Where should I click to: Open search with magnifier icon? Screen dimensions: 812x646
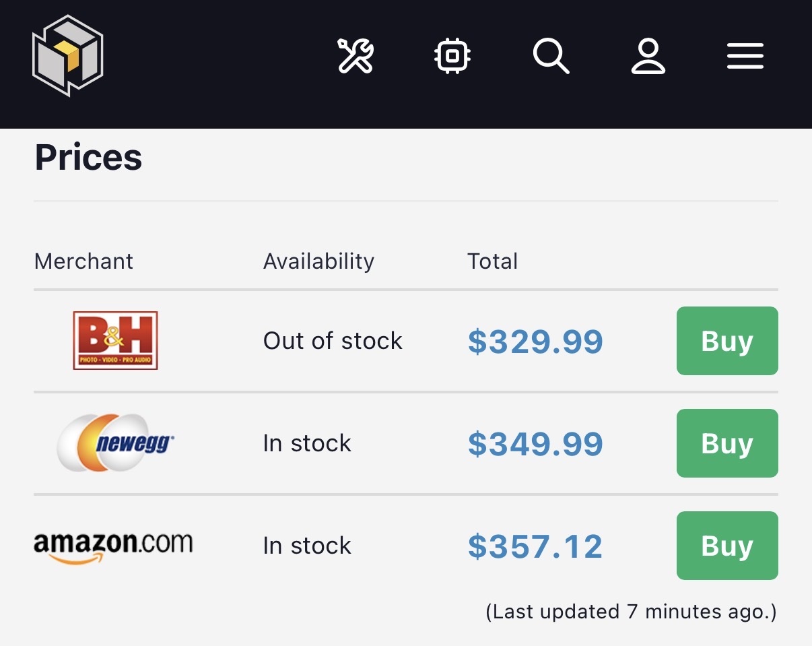coord(551,55)
